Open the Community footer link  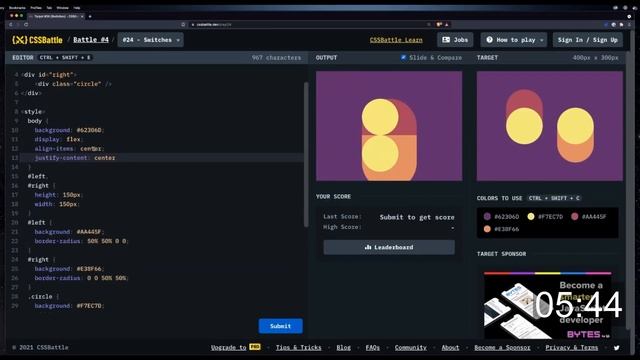pyautogui.click(x=410, y=347)
